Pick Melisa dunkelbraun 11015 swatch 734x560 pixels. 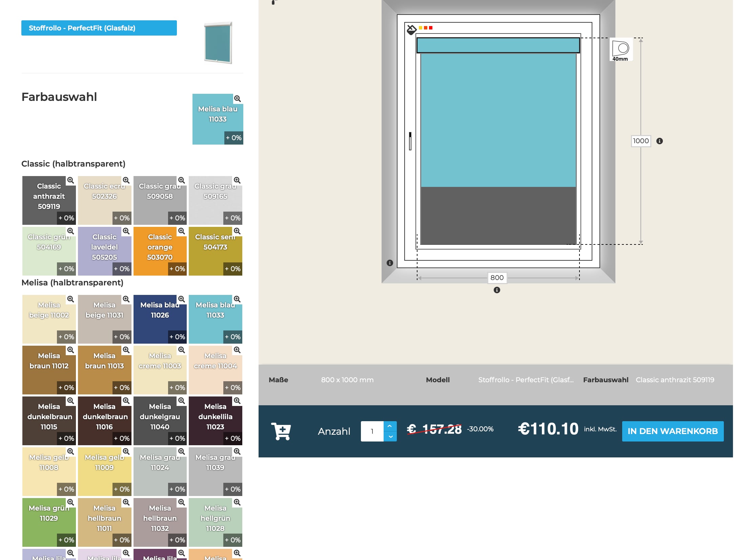49,421
